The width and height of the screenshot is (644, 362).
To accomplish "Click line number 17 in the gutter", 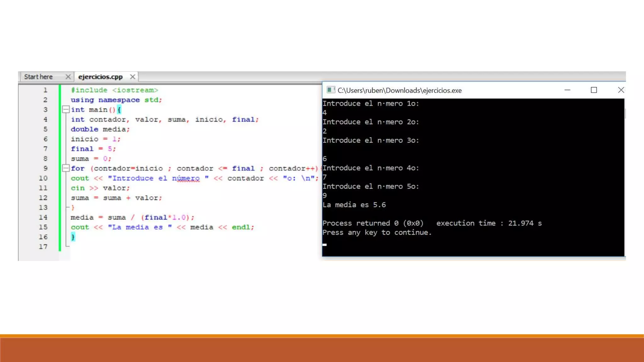I will [43, 247].
